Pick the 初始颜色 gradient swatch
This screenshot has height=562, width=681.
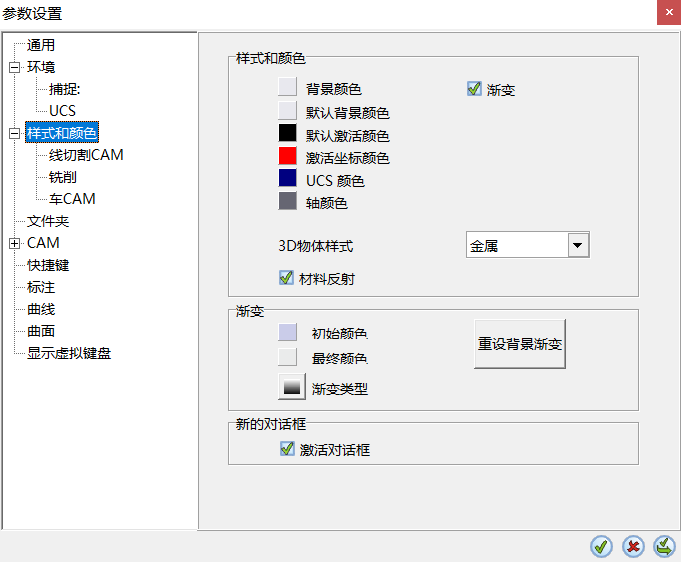pyautogui.click(x=288, y=332)
